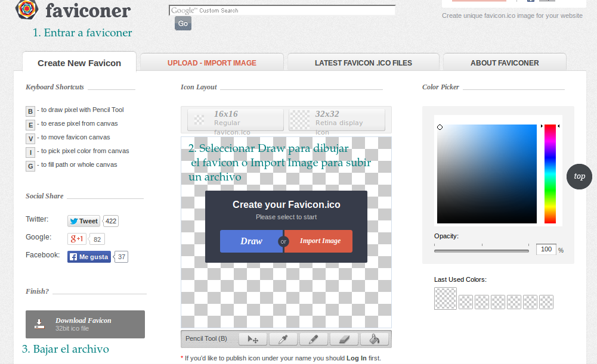
Task: Open the About Faviconer tab
Action: [505, 63]
